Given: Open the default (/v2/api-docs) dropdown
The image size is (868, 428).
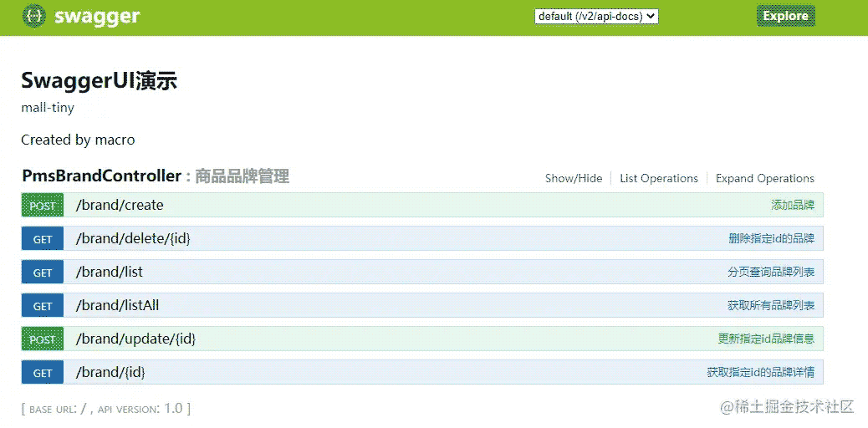Looking at the screenshot, I should (x=596, y=16).
